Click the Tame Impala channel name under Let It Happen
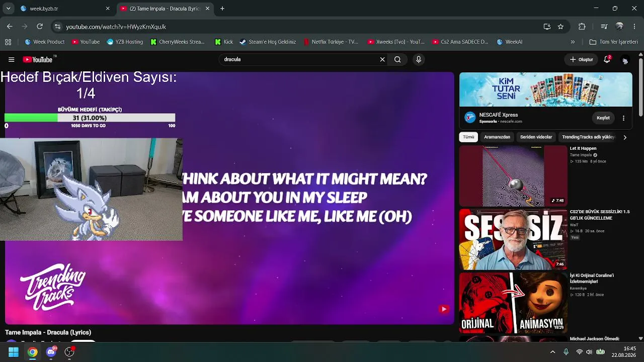Image resolution: width=644 pixels, height=362 pixels. click(x=581, y=155)
